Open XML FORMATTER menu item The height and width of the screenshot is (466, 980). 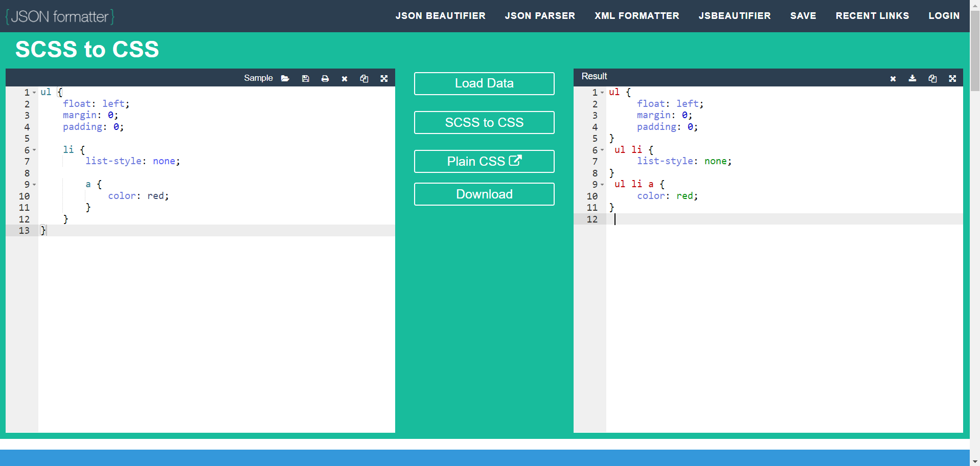tap(637, 16)
